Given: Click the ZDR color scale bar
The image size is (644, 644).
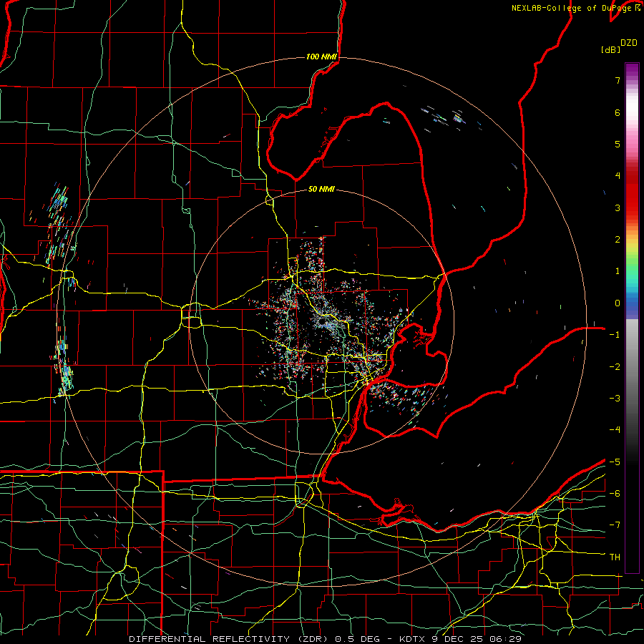Looking at the screenshot, I should pos(632,318).
